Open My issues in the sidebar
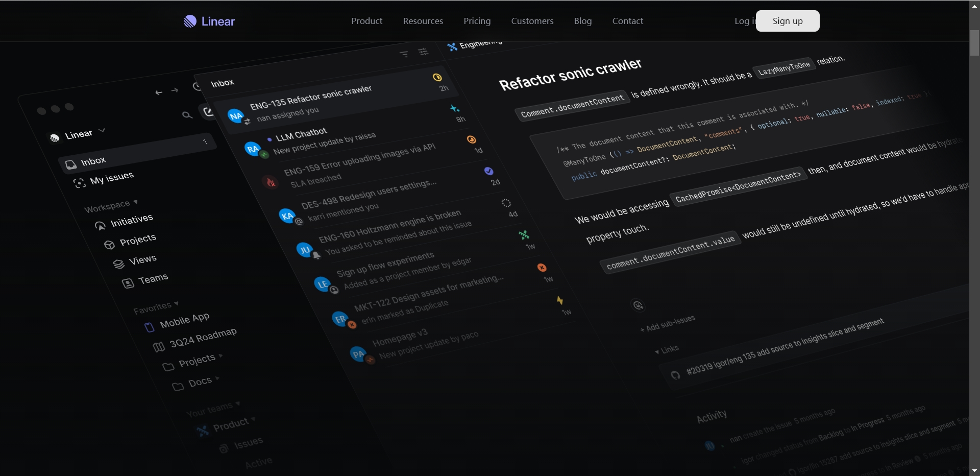Viewport: 980px width, 476px height. tap(104, 179)
